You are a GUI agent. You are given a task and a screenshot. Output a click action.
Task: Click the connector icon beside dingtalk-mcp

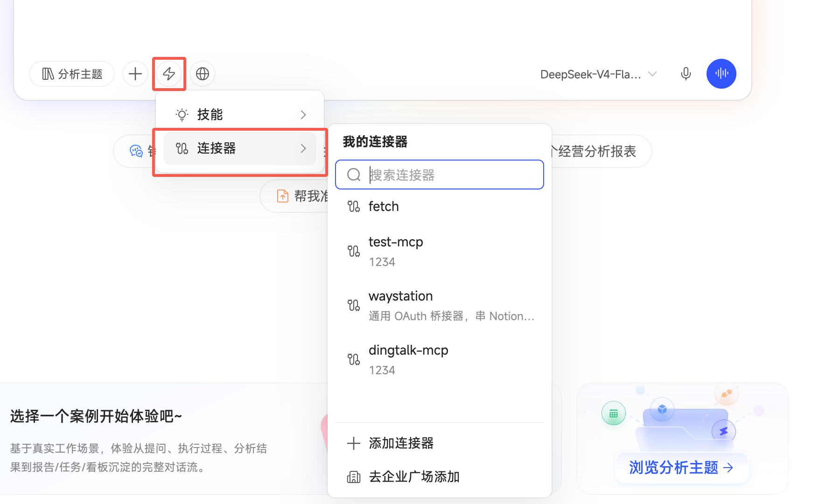click(354, 360)
